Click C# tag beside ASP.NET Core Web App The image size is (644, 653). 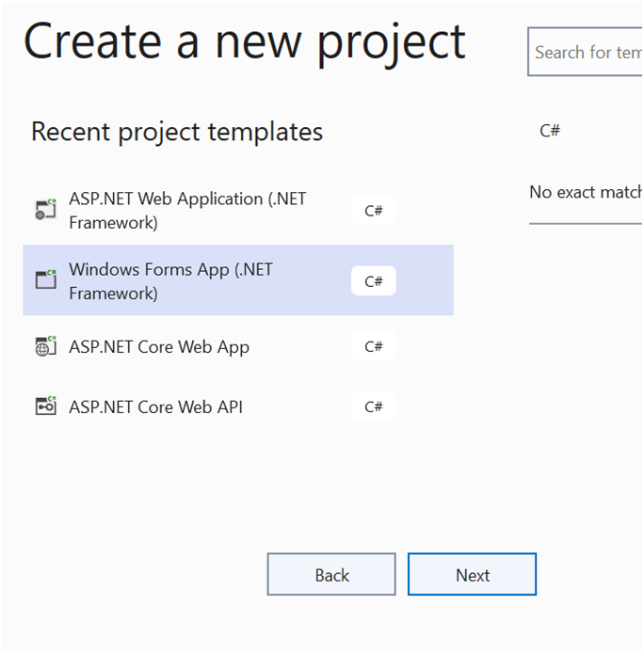coord(374,346)
